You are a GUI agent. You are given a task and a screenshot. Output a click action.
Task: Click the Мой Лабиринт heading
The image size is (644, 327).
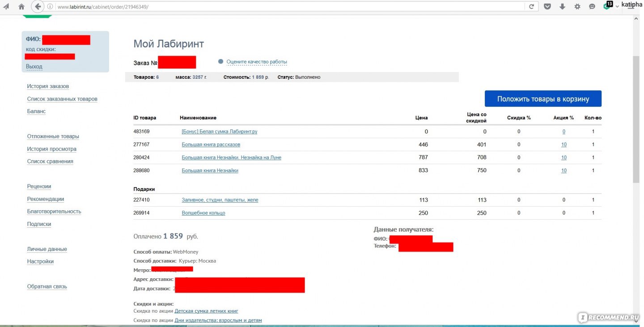click(169, 44)
